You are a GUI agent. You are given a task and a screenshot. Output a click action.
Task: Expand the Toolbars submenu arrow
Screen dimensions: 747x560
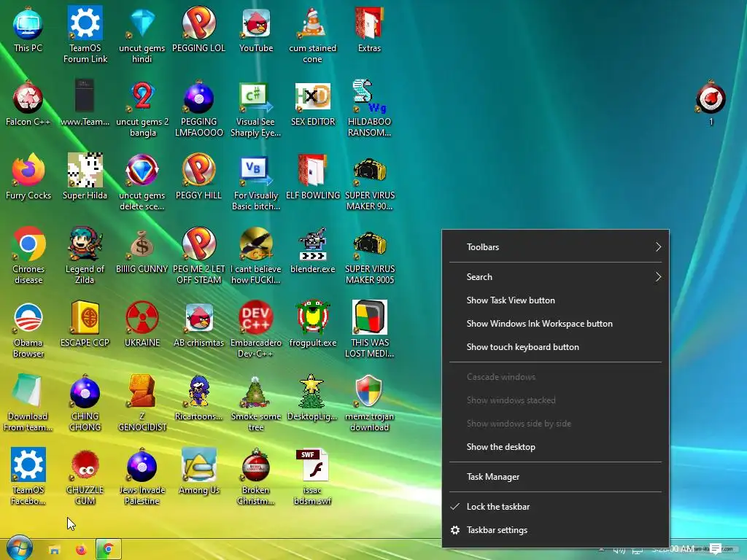pyautogui.click(x=659, y=246)
